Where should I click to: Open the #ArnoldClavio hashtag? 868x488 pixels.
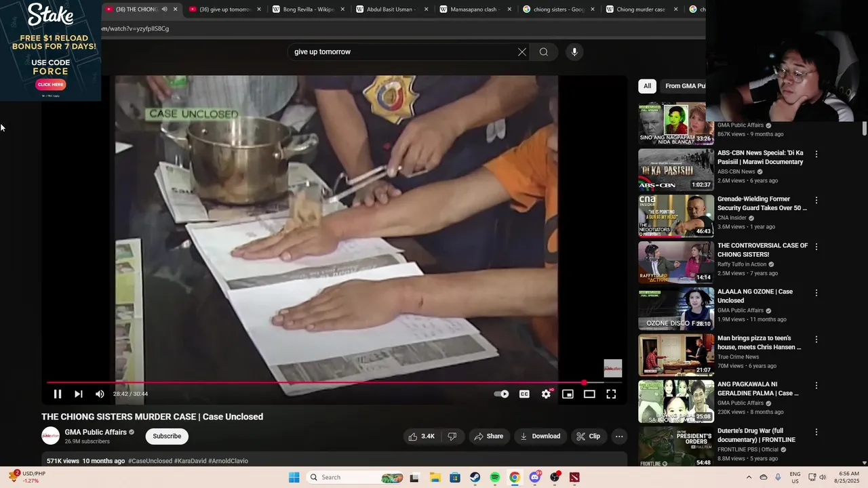228,461
